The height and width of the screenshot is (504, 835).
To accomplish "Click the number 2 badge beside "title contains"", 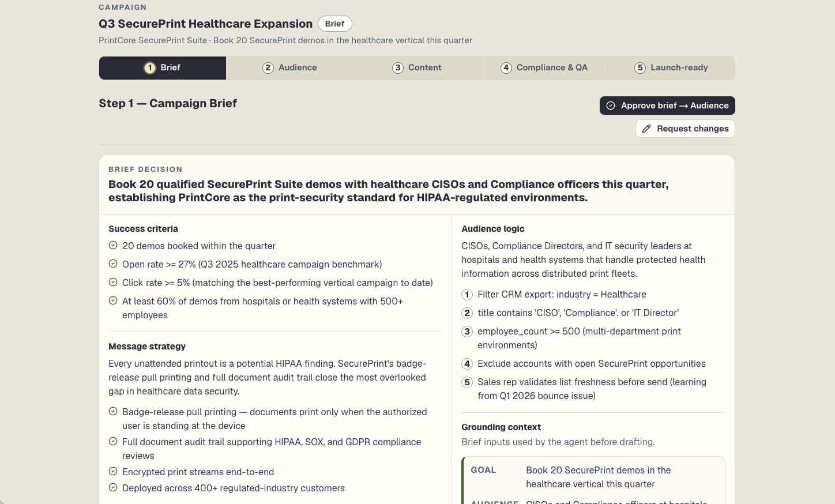I will pos(467,313).
